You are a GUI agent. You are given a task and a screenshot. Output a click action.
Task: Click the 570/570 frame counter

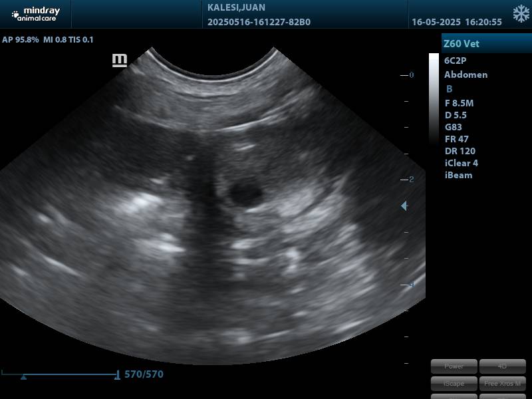144,374
